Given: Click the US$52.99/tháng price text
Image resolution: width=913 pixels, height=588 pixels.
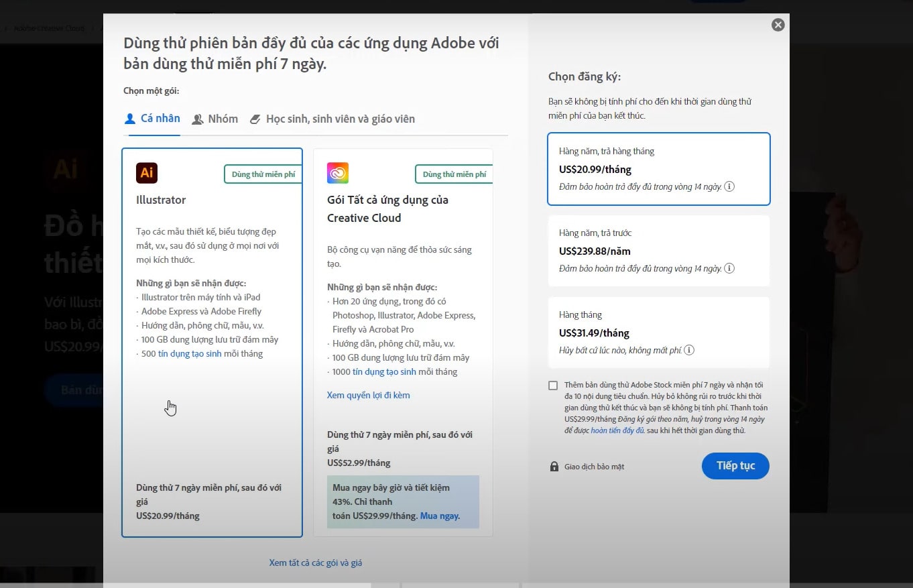Looking at the screenshot, I should pos(359,463).
